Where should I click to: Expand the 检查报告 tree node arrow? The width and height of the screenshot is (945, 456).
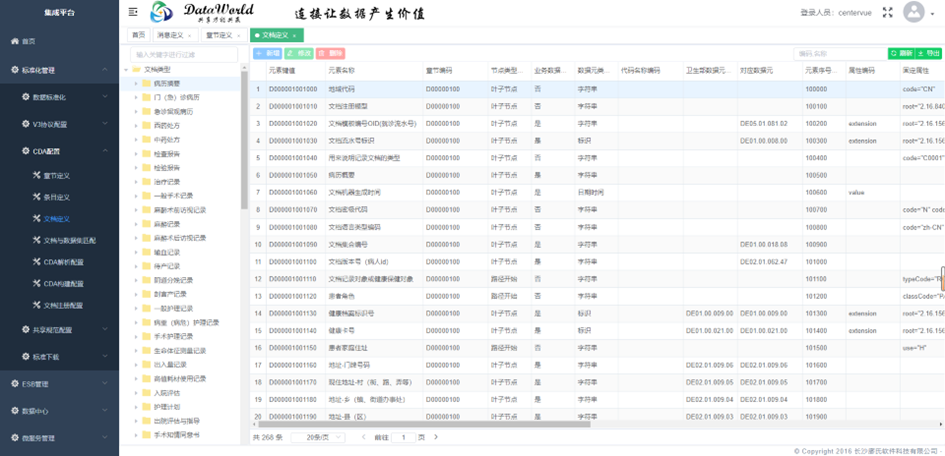[137, 154]
